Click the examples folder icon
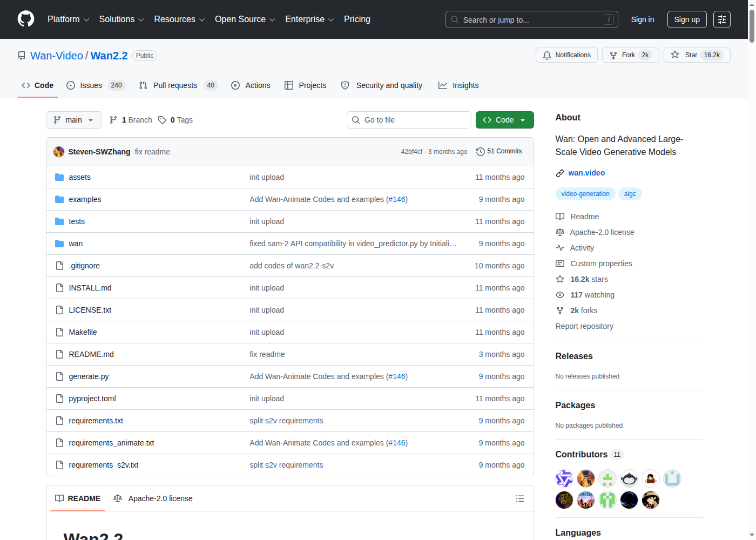The width and height of the screenshot is (756, 540). point(59,199)
